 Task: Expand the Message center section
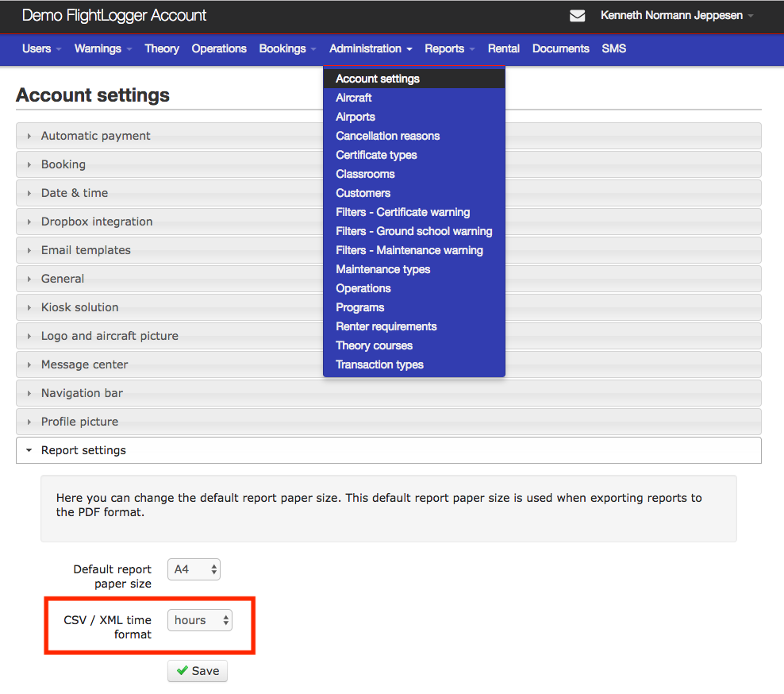[170, 364]
